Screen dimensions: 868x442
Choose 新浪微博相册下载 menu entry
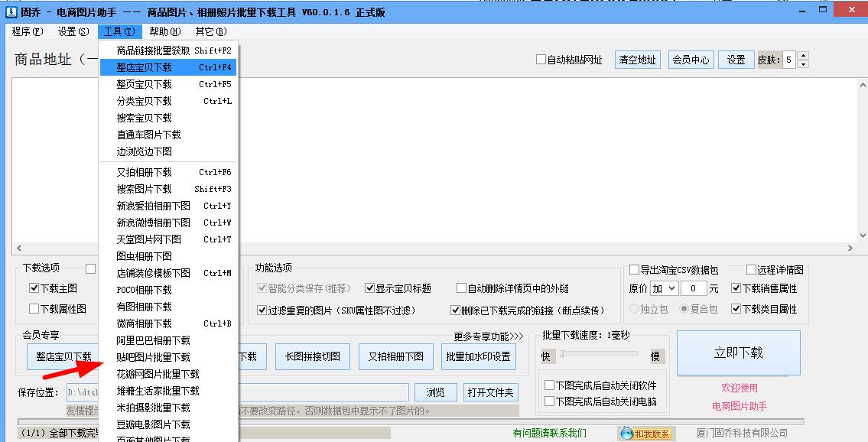[152, 223]
